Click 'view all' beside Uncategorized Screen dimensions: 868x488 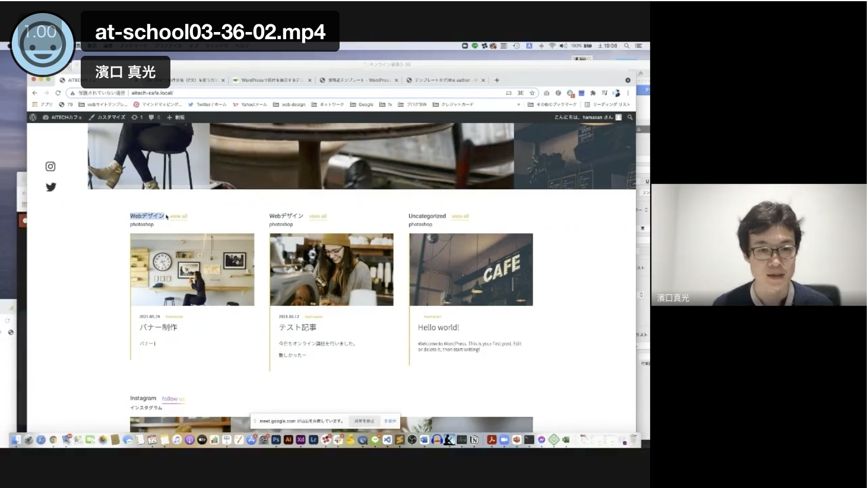460,217
